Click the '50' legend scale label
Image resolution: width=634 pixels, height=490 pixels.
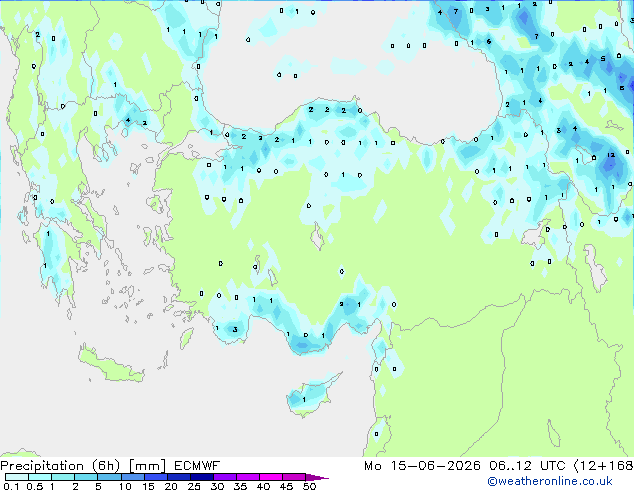(309, 486)
